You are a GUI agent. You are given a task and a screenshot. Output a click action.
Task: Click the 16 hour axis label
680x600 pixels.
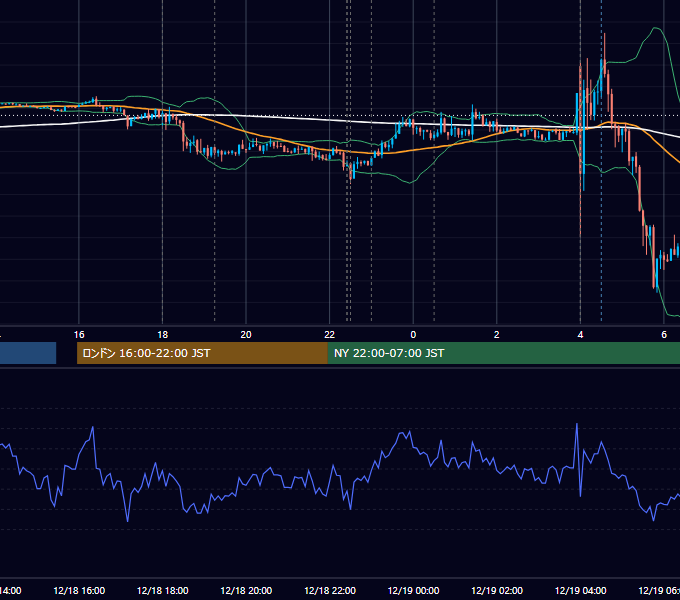79,335
